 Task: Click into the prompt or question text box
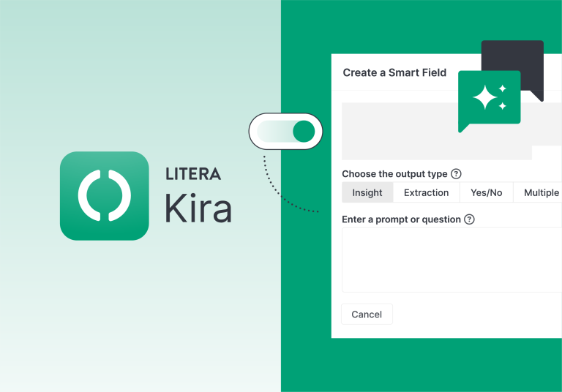tap(452, 260)
